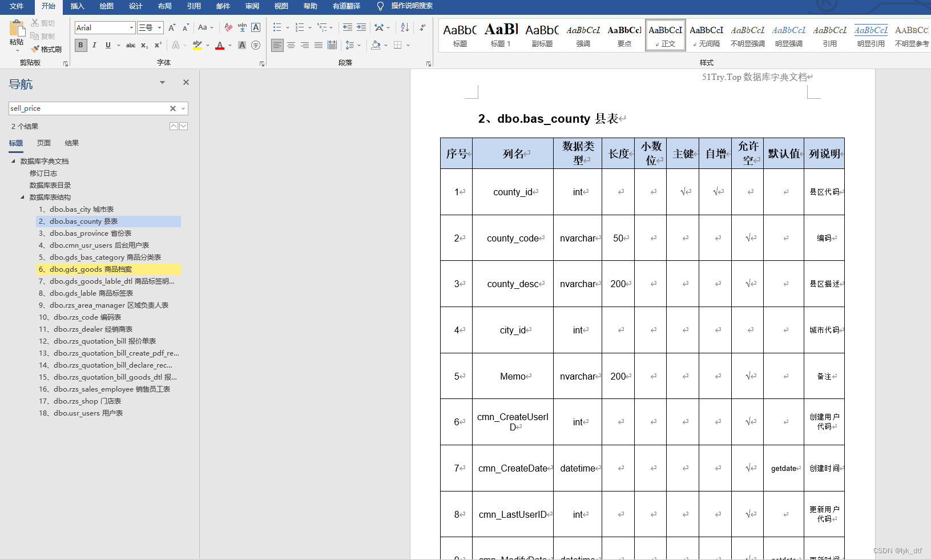This screenshot has width=931, height=560.
Task: Go to previous search result arrow
Action: pyautogui.click(x=174, y=126)
